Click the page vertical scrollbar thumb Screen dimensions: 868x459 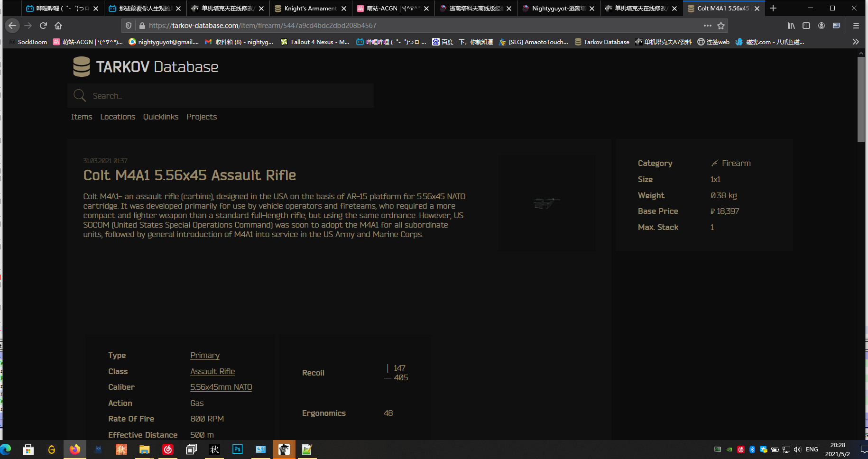(861, 100)
